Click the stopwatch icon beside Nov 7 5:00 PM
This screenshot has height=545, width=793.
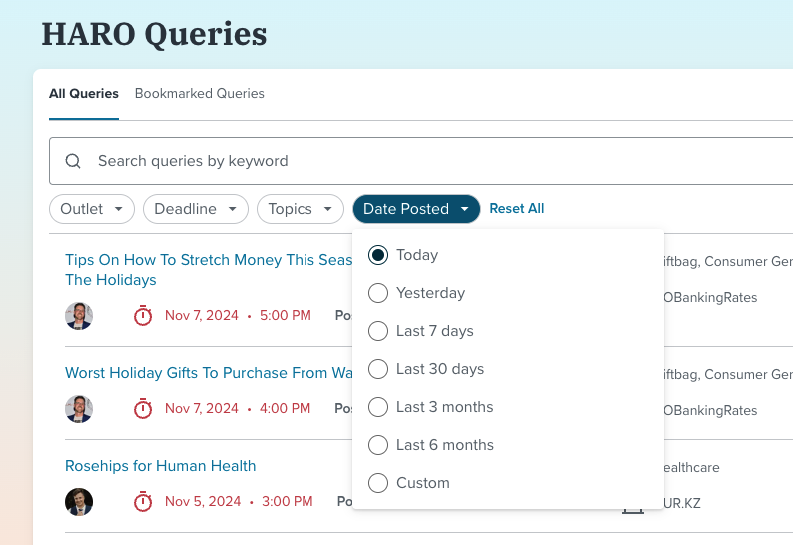143,316
